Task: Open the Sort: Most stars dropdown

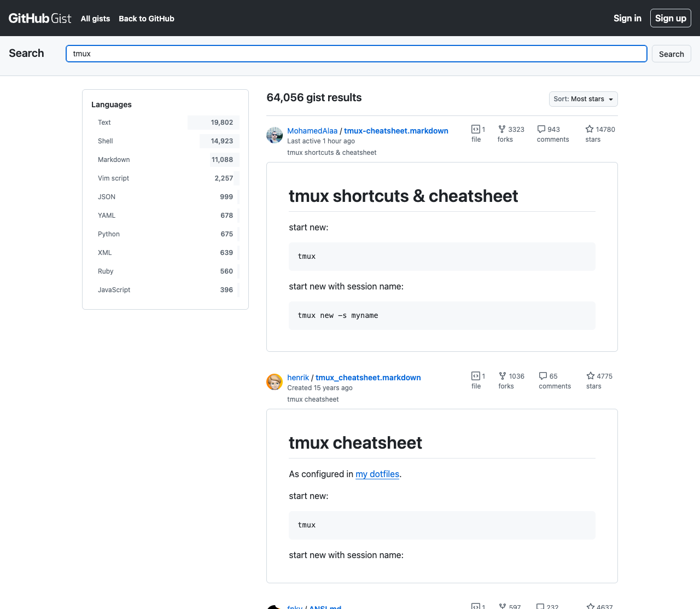Action: point(584,99)
